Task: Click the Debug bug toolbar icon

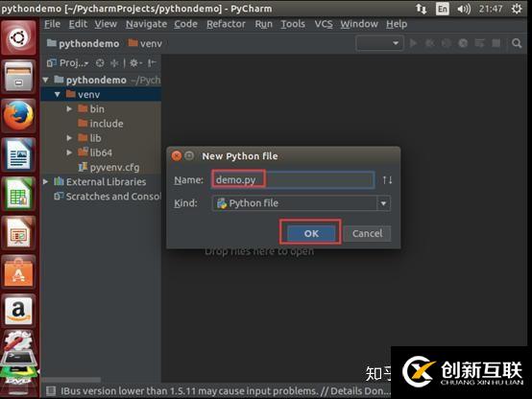Action: [x=429, y=43]
